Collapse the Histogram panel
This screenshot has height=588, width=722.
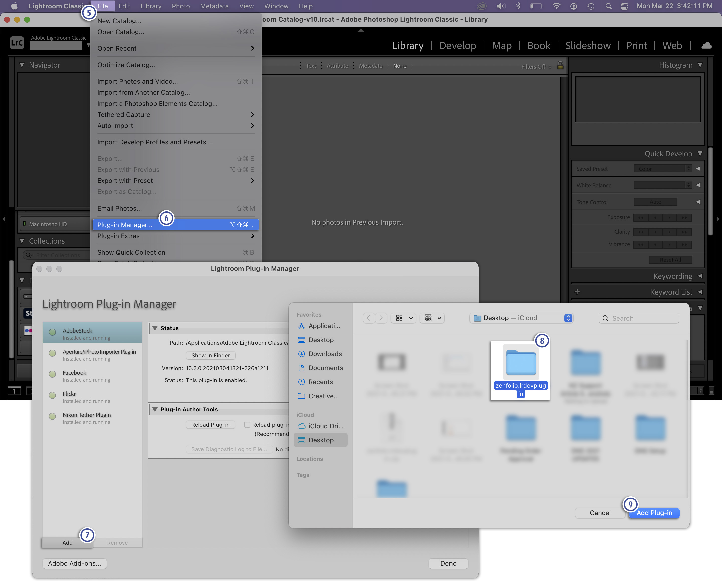(700, 65)
